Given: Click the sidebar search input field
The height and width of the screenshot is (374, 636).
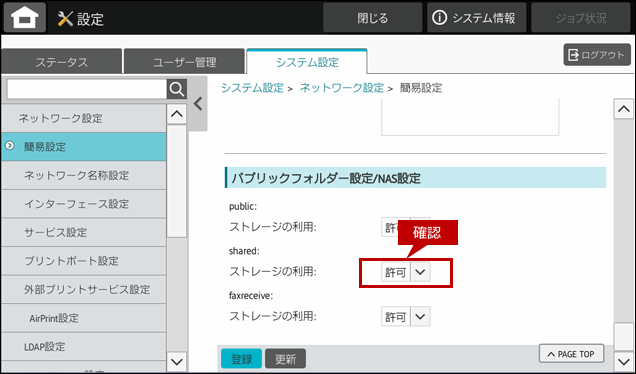Looking at the screenshot, I should click(87, 89).
